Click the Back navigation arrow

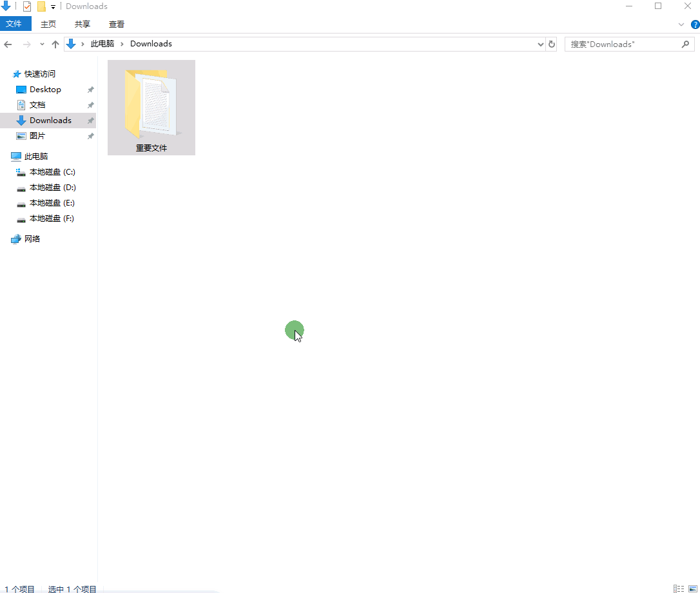8,44
